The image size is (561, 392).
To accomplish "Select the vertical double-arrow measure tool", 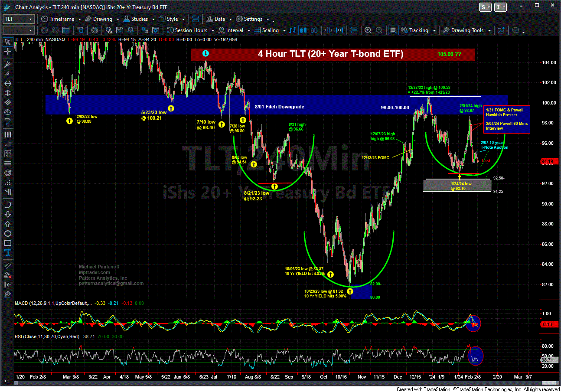I will tap(7, 93).
